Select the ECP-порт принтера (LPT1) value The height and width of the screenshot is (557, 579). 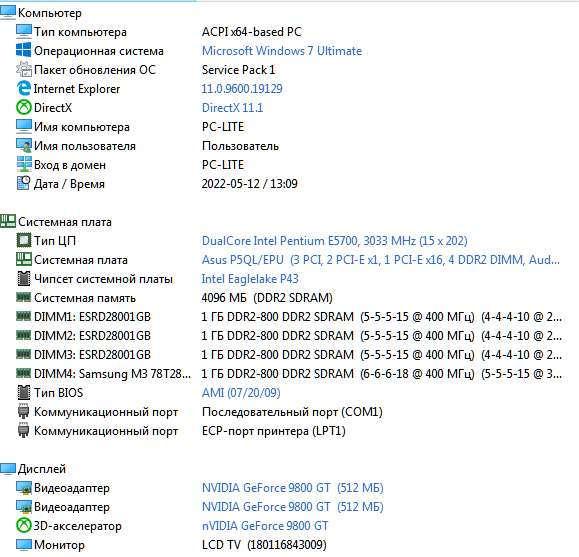274,431
